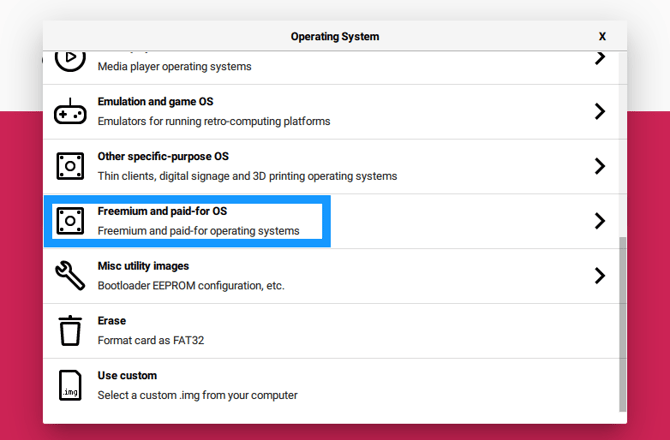This screenshot has width=670, height=440.
Task: Close the Operating System dialog
Action: 602,36
